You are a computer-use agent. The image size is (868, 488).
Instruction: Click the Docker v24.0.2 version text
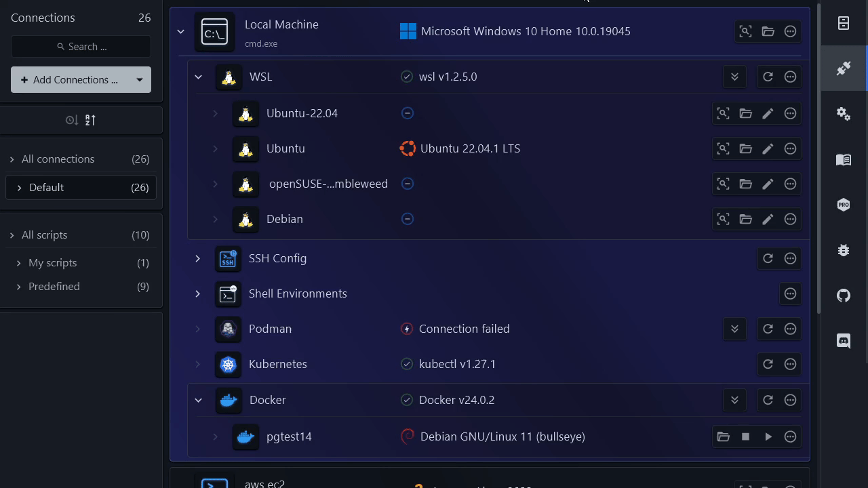coord(456,400)
